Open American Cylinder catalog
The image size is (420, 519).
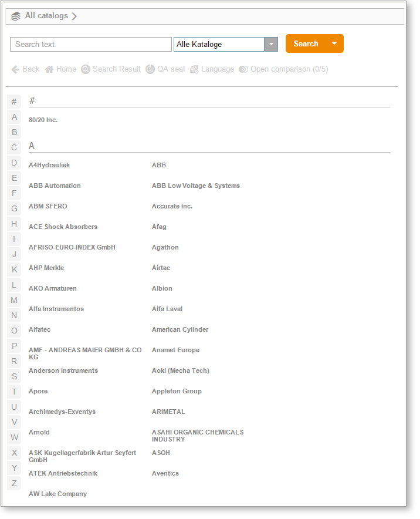click(x=180, y=329)
